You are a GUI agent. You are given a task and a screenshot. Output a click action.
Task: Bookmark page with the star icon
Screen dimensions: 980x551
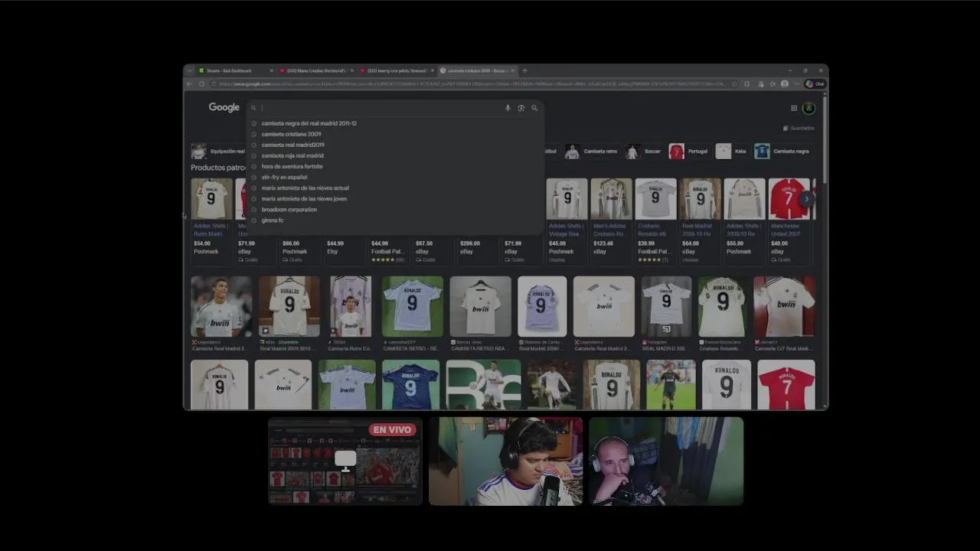(735, 83)
